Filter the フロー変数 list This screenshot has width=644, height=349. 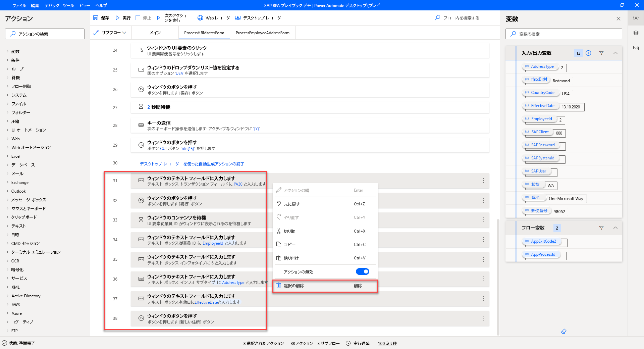coord(601,228)
